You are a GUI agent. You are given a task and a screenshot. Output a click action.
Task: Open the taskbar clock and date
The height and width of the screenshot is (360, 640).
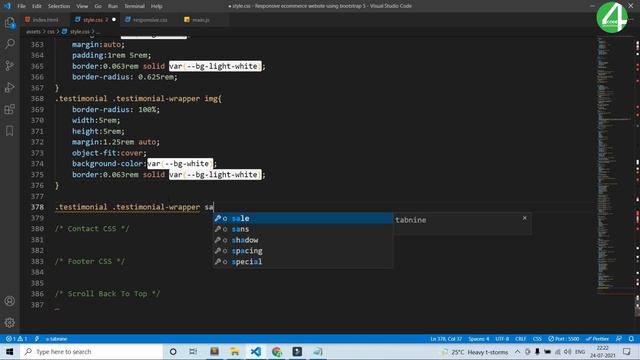(x=602, y=351)
